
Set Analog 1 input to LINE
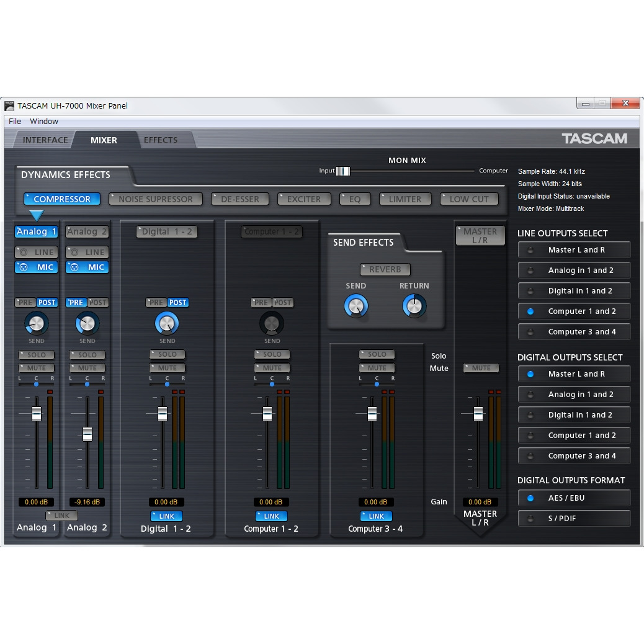(36, 252)
